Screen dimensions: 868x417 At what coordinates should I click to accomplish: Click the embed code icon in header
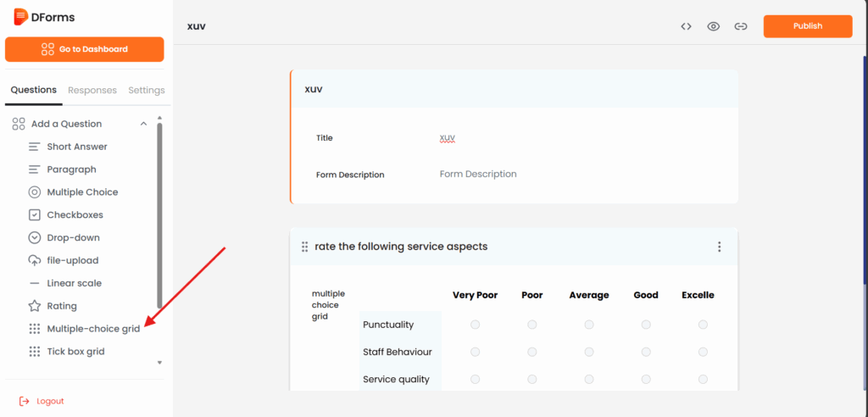[686, 26]
